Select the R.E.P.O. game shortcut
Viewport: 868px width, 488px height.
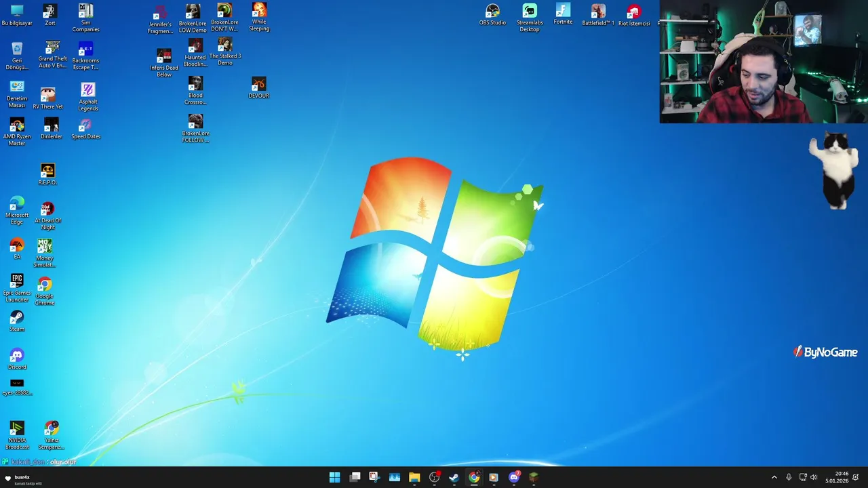pos(47,174)
